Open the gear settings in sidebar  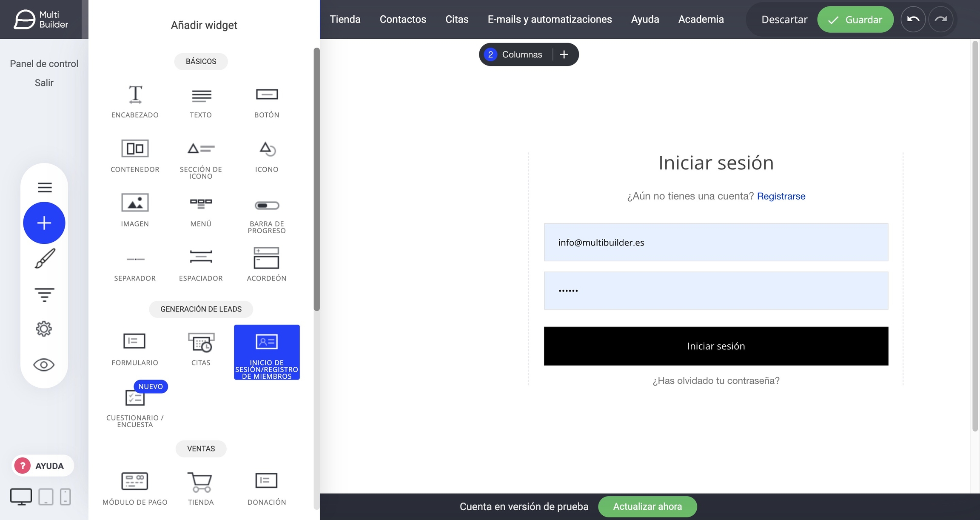(44, 329)
